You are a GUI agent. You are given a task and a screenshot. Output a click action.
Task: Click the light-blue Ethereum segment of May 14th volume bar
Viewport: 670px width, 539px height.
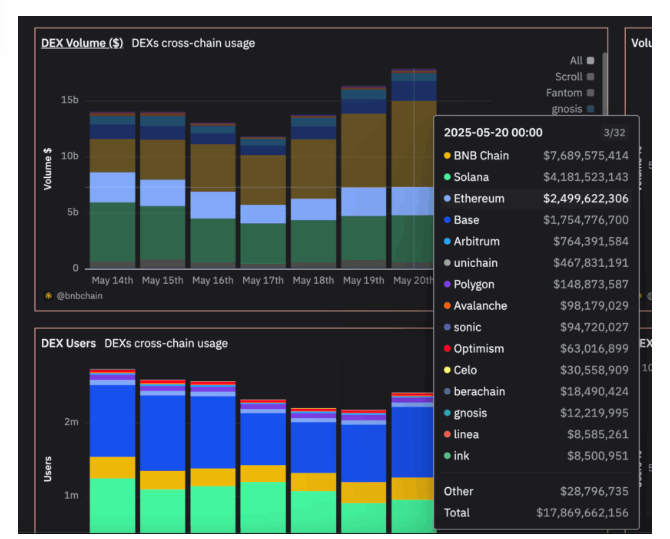click(x=112, y=187)
